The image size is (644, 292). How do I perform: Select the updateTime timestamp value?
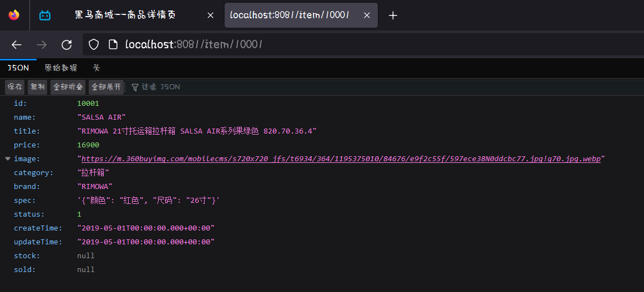click(x=146, y=242)
